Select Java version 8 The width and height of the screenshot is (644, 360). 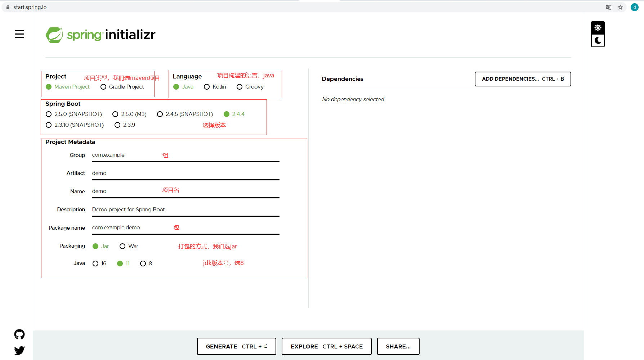pyautogui.click(x=146, y=264)
